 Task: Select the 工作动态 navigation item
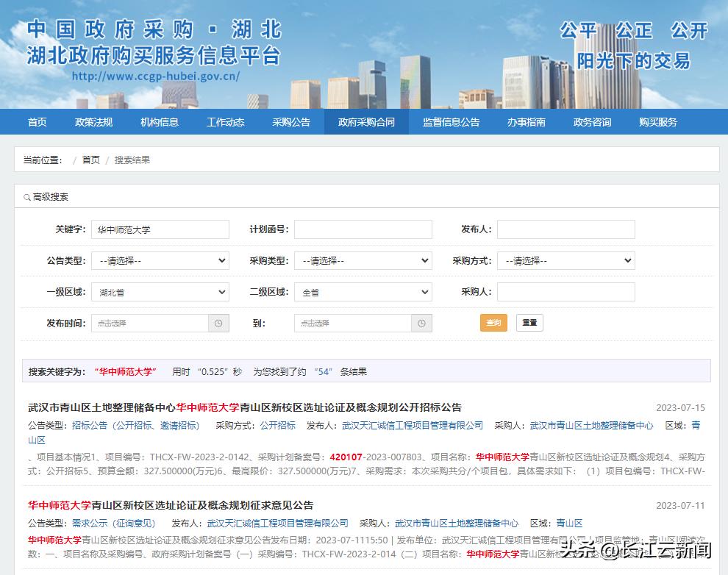point(226,122)
